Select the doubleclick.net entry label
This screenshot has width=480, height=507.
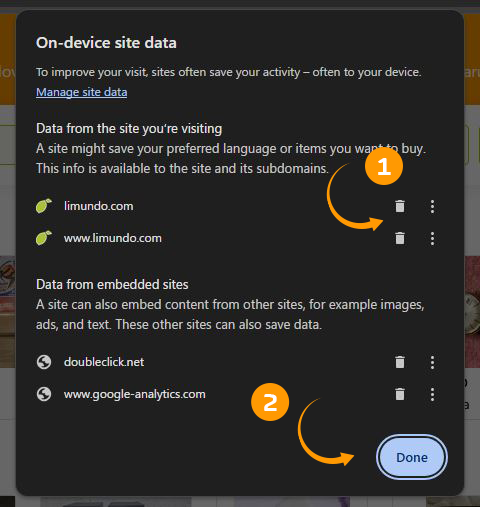pyautogui.click(x=104, y=362)
